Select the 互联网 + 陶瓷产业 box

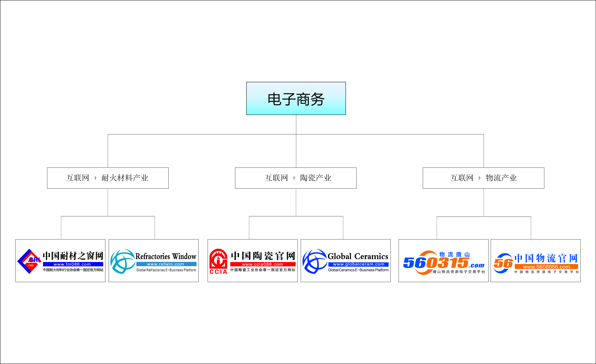pyautogui.click(x=296, y=178)
